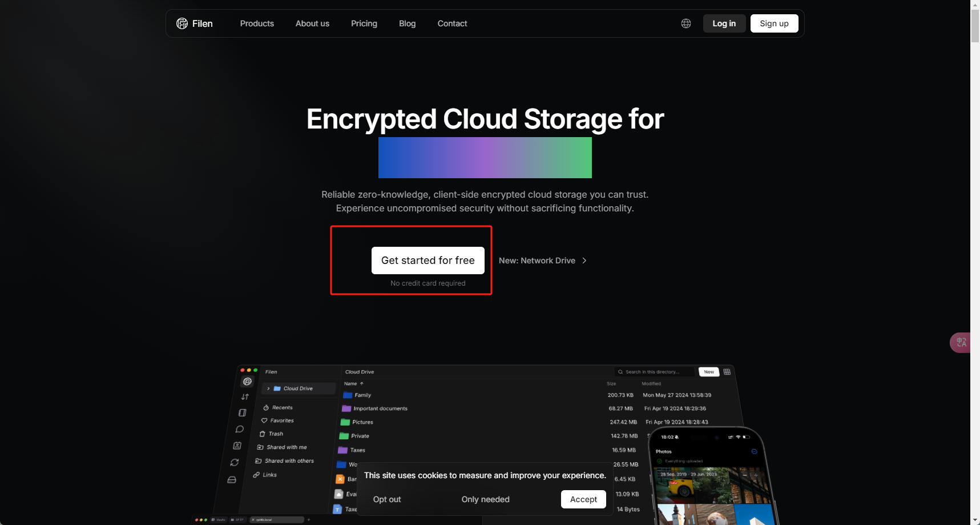The height and width of the screenshot is (525, 980).
Task: Open the Contact page
Action: point(452,23)
